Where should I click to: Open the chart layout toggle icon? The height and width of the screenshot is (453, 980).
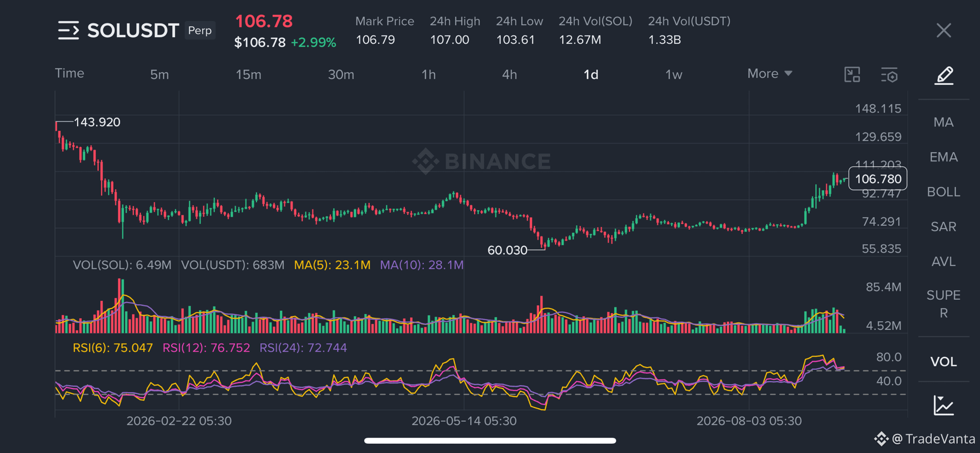pos(852,74)
